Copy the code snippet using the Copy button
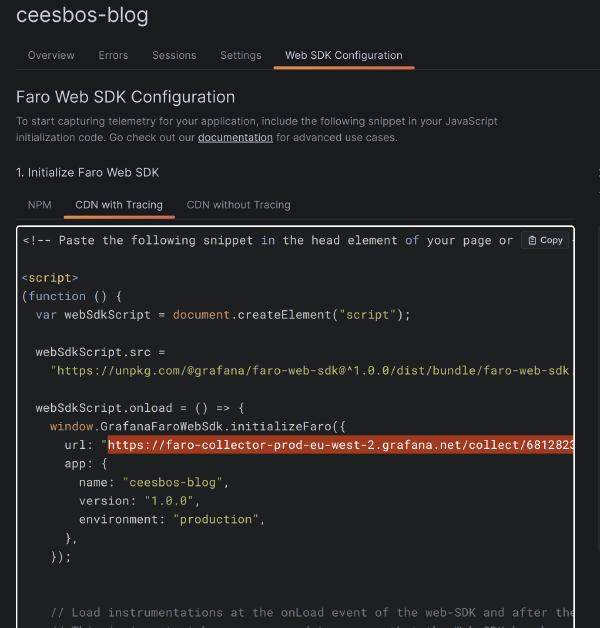The width and height of the screenshot is (600, 628). [x=546, y=240]
